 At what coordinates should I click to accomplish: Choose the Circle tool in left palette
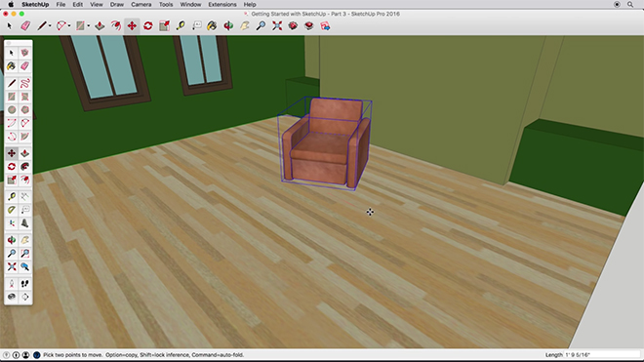pyautogui.click(x=12, y=109)
